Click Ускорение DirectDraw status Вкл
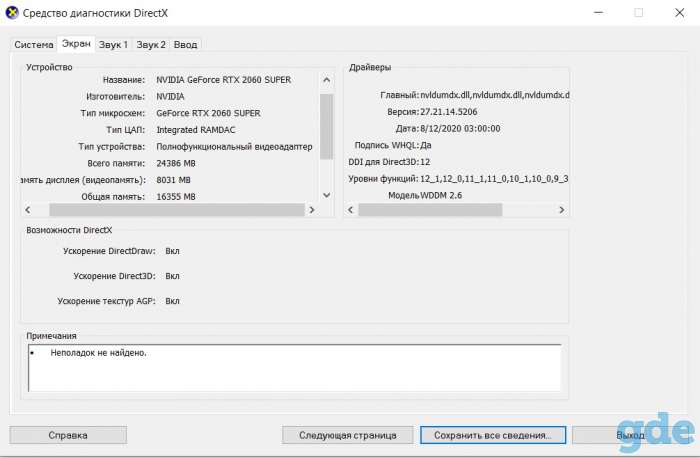Screen dimensions: 700x458 pos(172,251)
